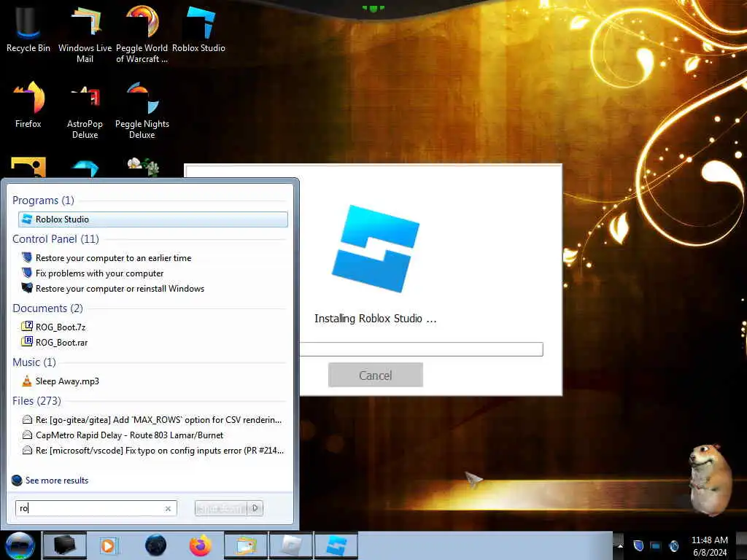The width and height of the screenshot is (747, 560).
Task: Click See more results link
Action: (57, 480)
